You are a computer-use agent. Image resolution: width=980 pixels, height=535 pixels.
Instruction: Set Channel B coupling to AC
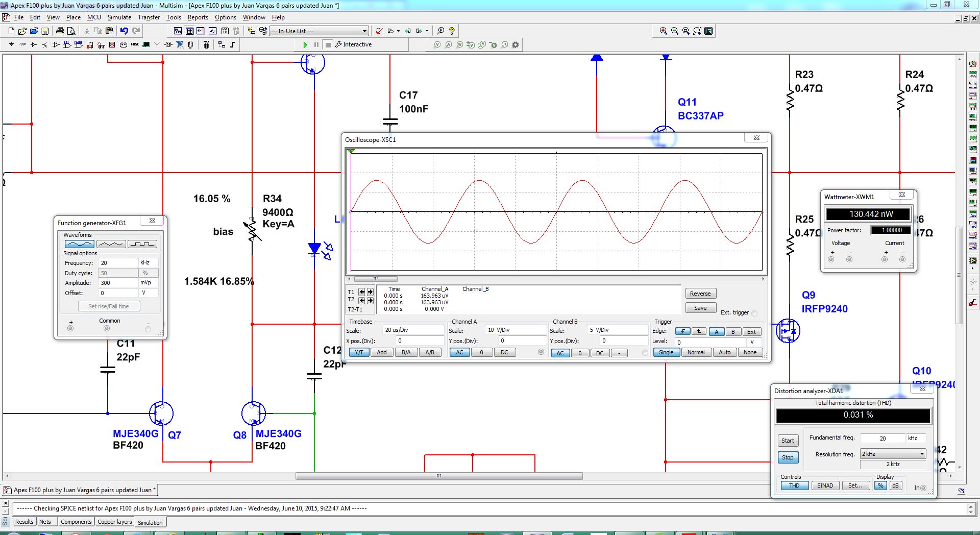560,353
